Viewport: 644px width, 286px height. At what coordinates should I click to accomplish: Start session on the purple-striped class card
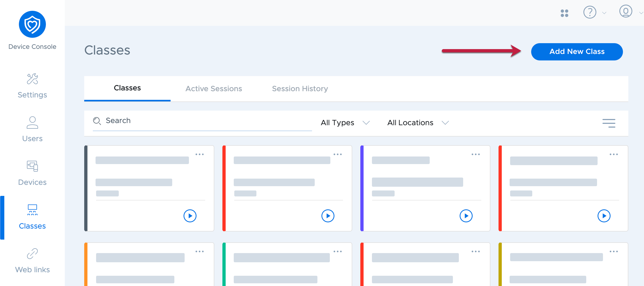coord(466,216)
